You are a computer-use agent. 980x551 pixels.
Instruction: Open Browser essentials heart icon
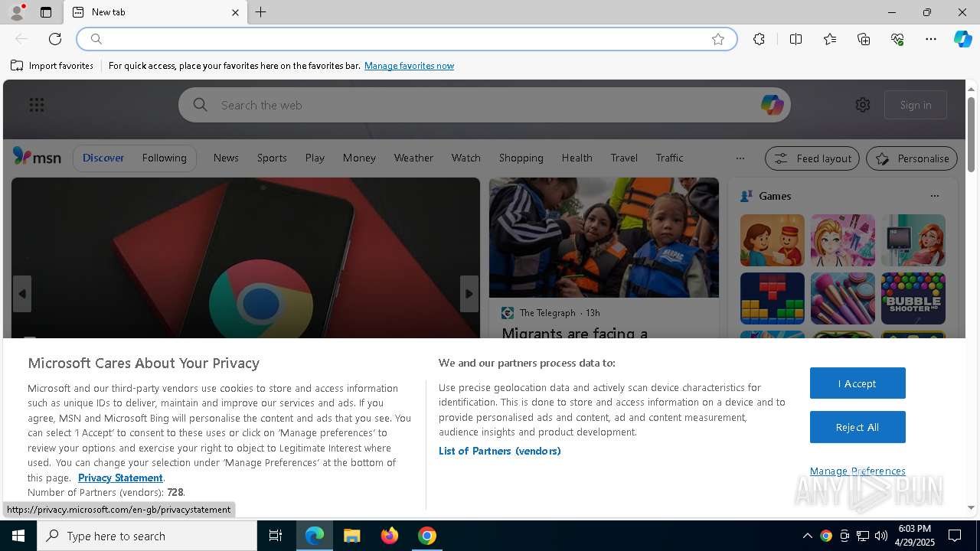click(897, 39)
